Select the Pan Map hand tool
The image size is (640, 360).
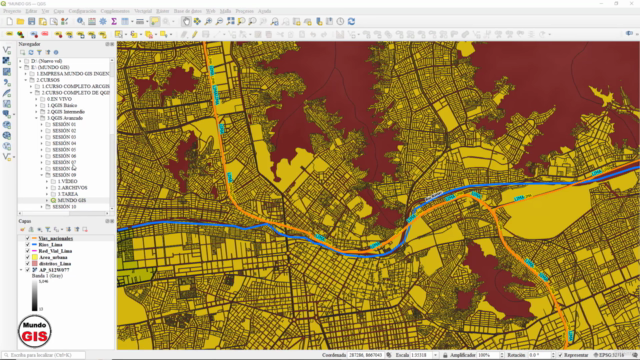pyautogui.click(x=186, y=22)
